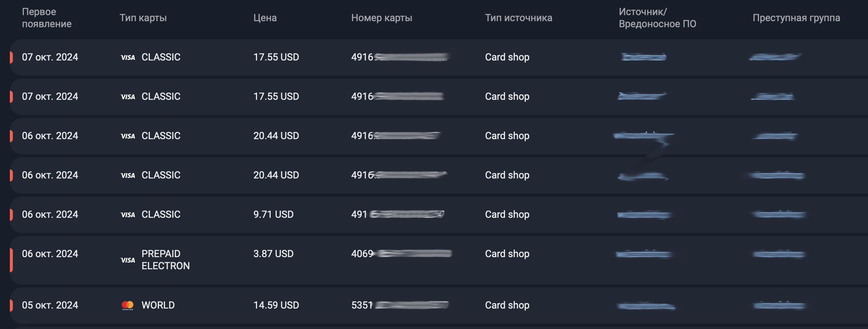Sort by the Первое появление column header

pos(47,18)
